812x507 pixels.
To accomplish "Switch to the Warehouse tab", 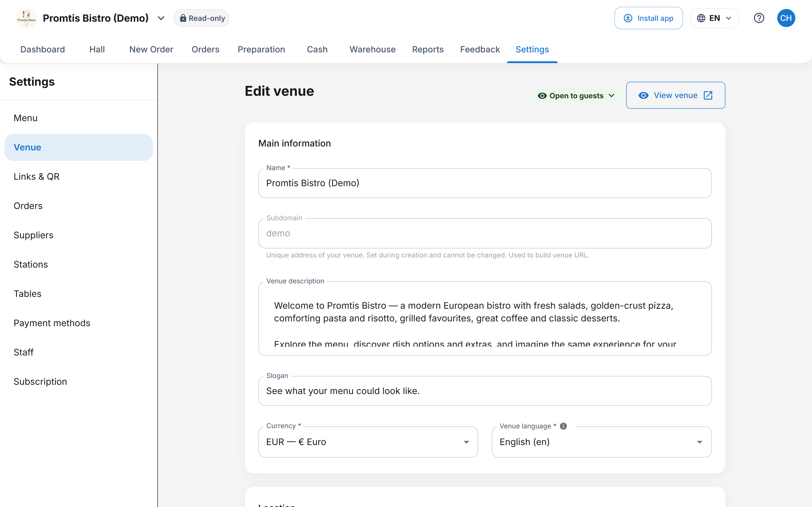I will (x=372, y=49).
